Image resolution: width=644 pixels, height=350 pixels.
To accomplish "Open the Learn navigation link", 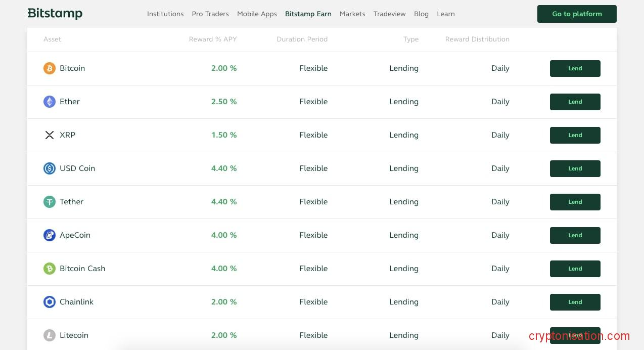I will tap(445, 14).
